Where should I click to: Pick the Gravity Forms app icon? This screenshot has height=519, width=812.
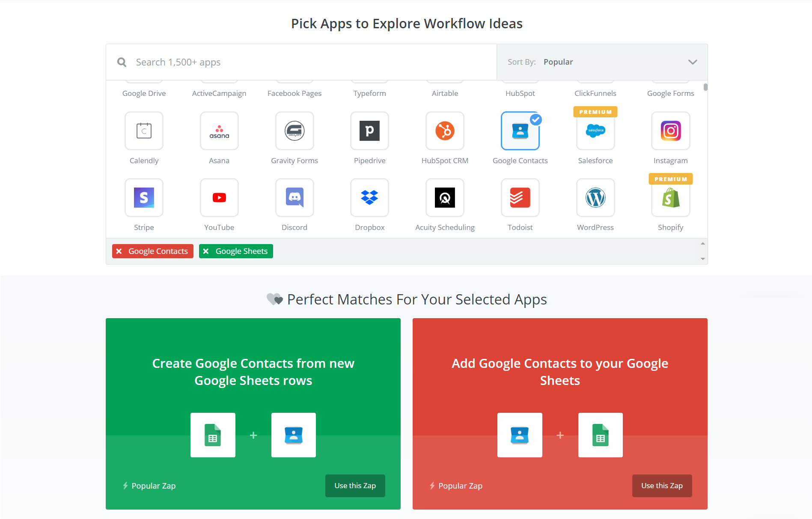[x=294, y=131]
